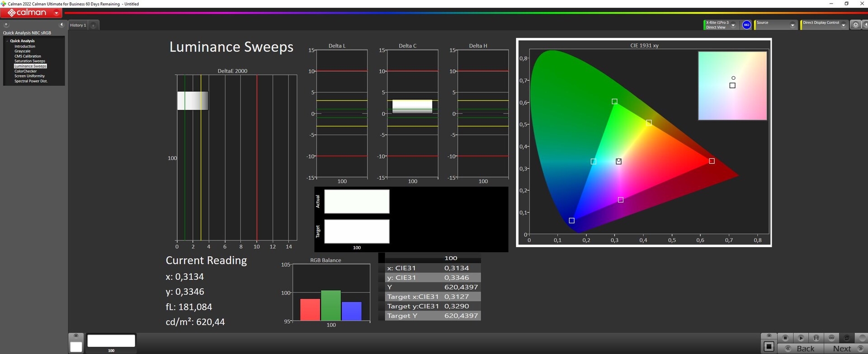
Task: Click the 'Target y:CIE31' value 0,3290
Action: 457,306
